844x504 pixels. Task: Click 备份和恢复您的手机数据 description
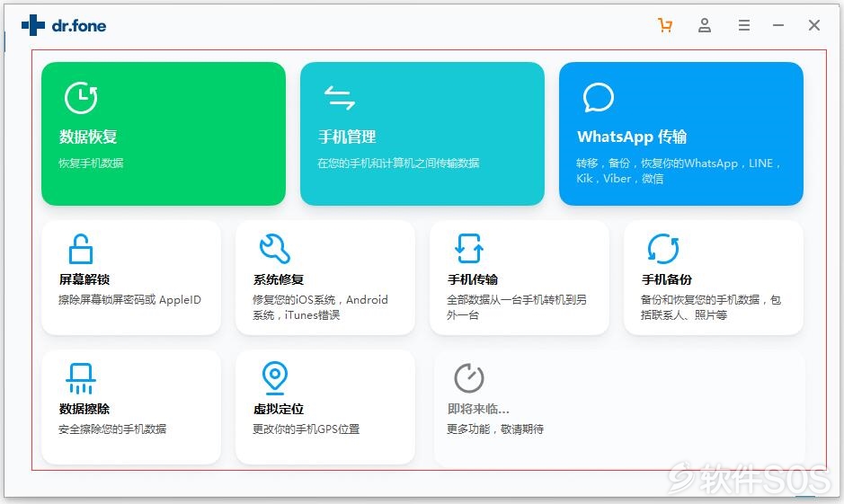710,307
